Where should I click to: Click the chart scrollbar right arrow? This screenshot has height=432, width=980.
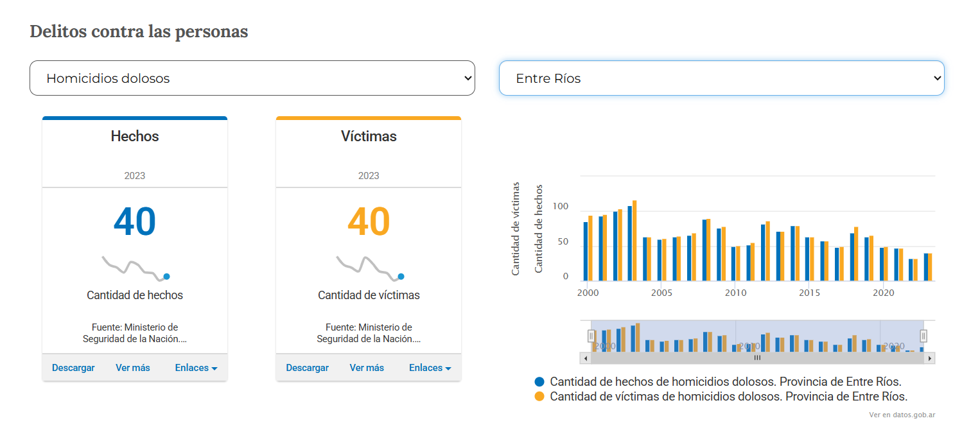coord(929,358)
